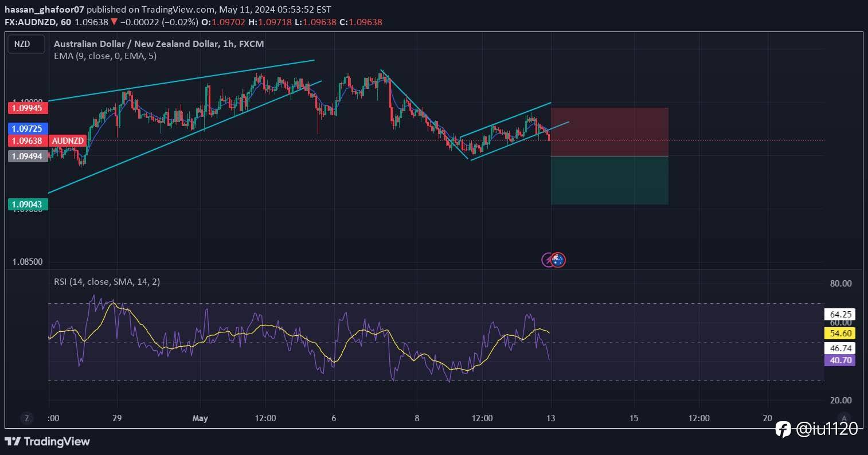Select the green 1.09043 price label

tap(28, 203)
